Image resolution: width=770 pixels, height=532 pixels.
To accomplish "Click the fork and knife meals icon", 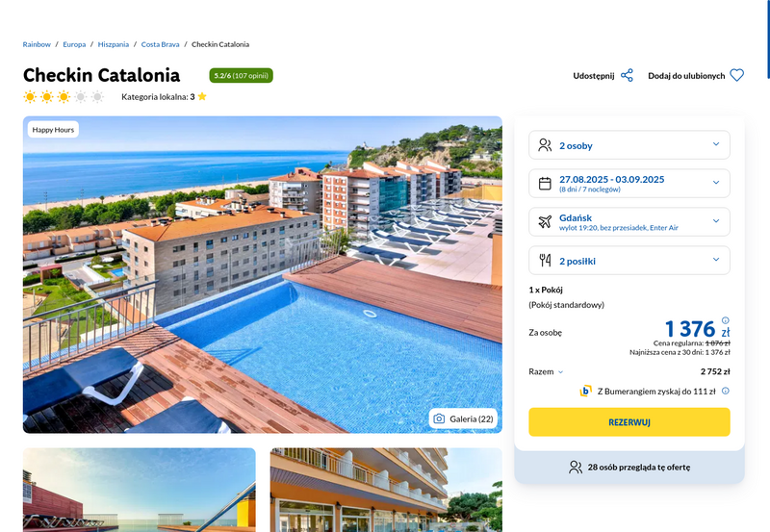I will point(545,260).
